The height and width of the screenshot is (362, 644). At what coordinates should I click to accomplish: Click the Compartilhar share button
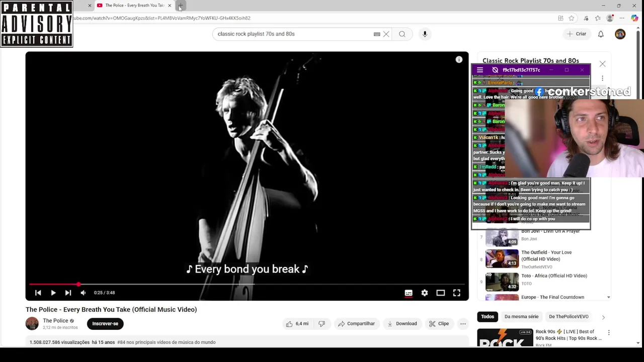[x=356, y=324]
